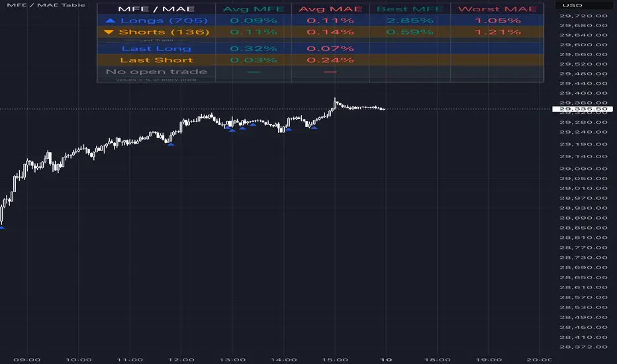
Task: Click the "Shorts (136)" row label
Action: (x=164, y=32)
